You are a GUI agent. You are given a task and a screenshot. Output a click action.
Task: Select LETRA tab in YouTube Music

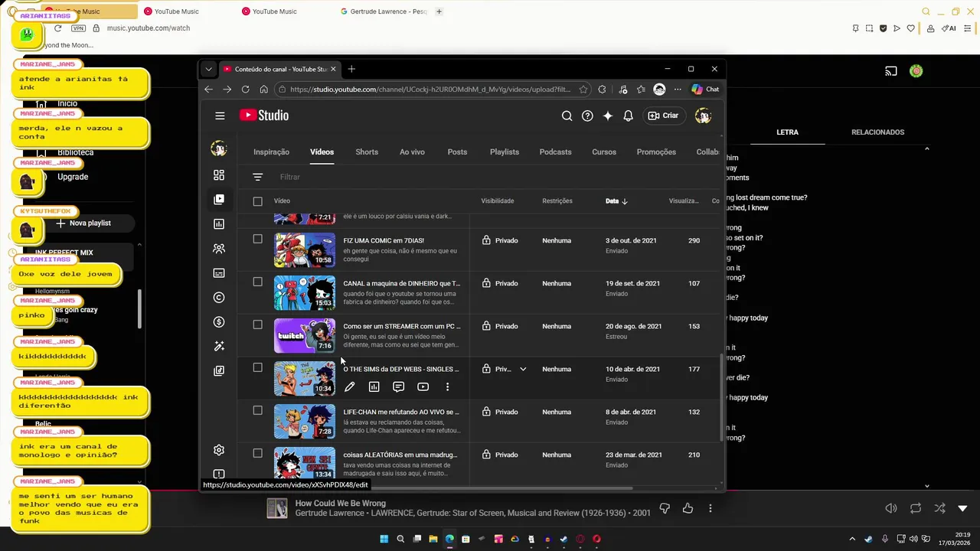pyautogui.click(x=787, y=132)
